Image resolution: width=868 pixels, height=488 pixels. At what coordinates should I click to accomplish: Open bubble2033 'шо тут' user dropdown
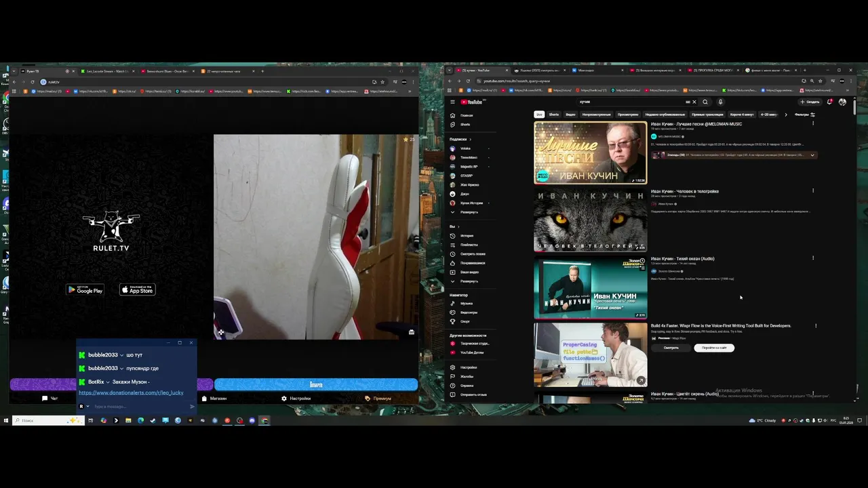pos(121,355)
